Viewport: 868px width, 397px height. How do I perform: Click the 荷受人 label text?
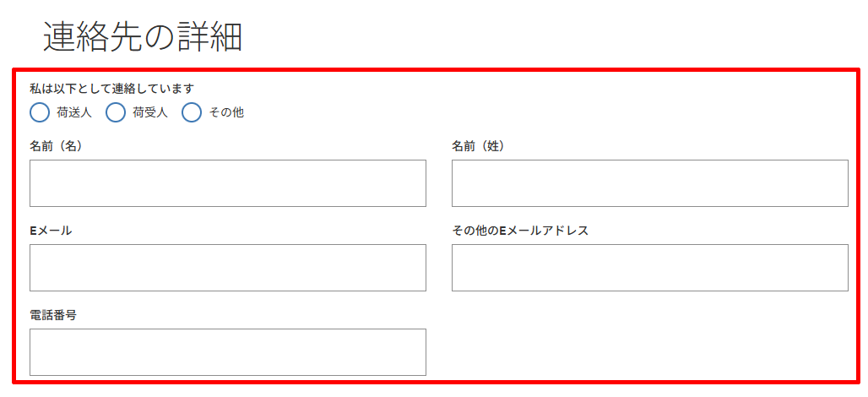[x=149, y=113]
